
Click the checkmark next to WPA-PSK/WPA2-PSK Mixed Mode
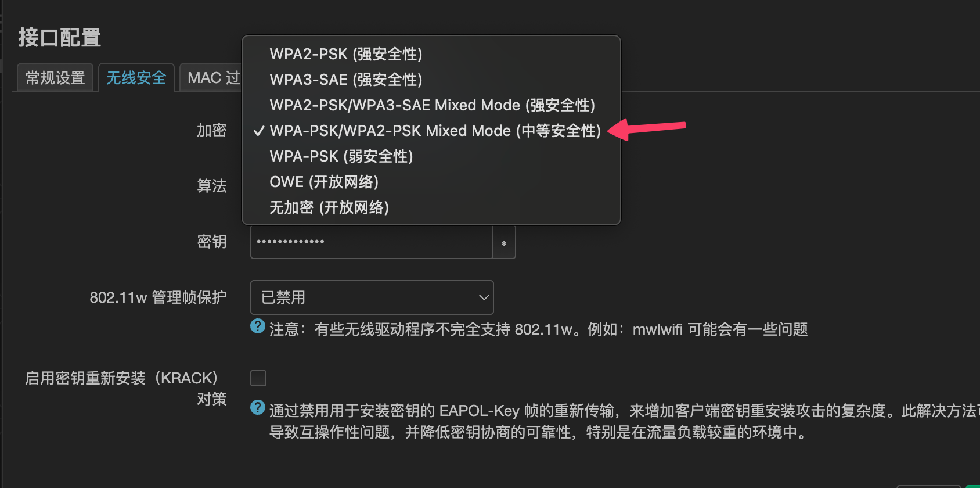click(x=259, y=131)
